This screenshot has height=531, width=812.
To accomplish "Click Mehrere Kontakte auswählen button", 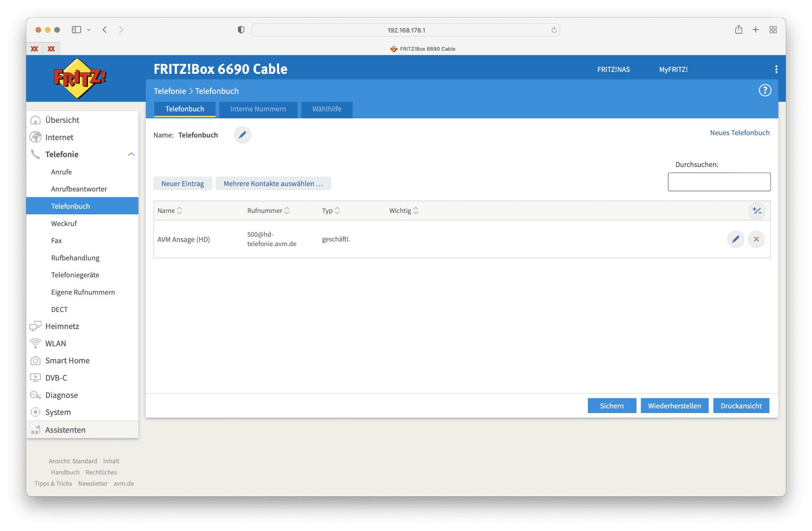I will pyautogui.click(x=273, y=183).
